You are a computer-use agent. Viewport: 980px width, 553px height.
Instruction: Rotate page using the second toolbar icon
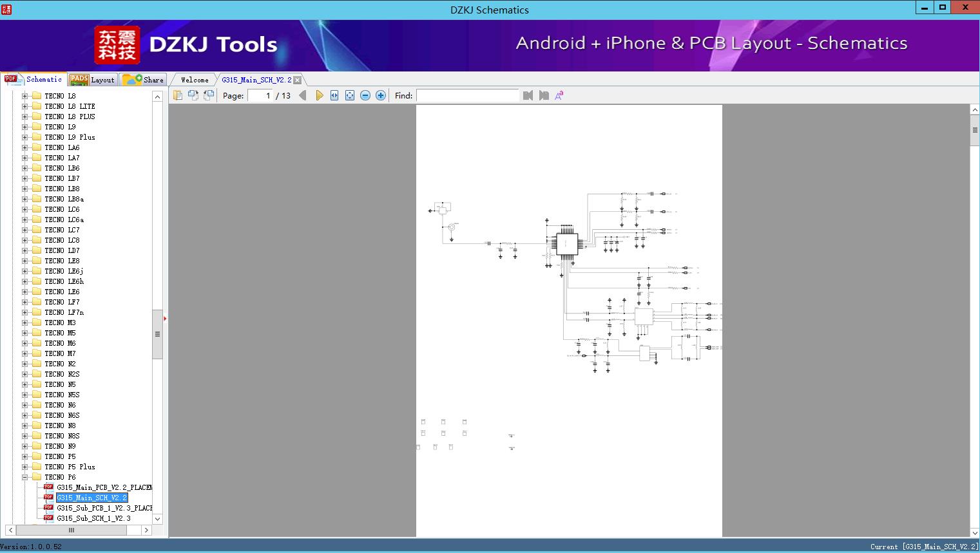point(193,95)
